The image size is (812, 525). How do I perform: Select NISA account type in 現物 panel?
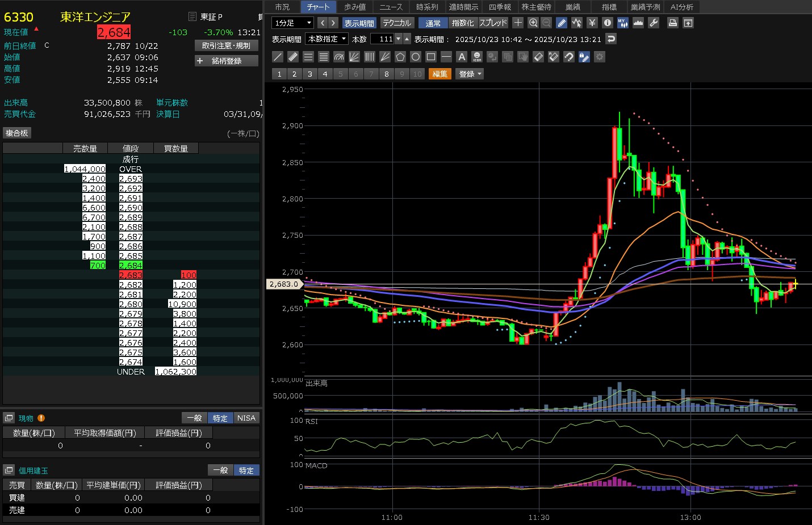[246, 418]
